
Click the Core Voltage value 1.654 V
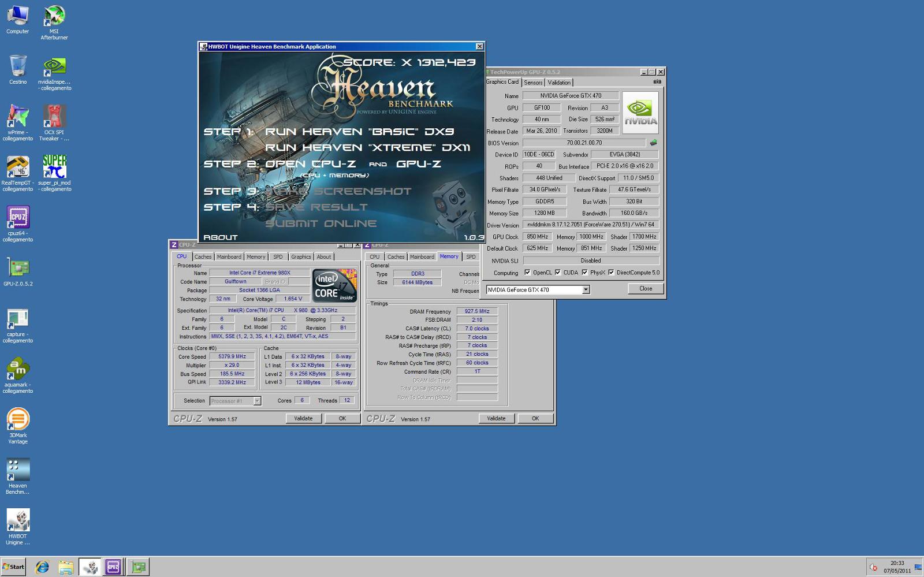293,299
